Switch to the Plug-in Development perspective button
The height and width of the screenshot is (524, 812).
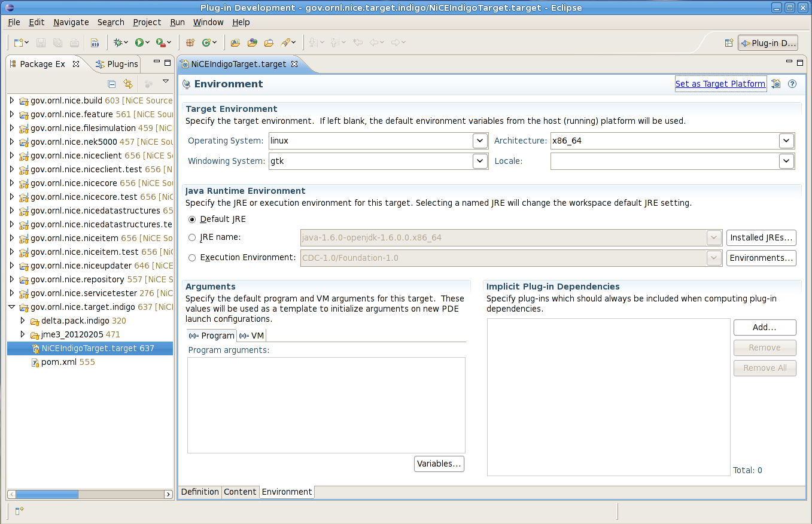[768, 43]
